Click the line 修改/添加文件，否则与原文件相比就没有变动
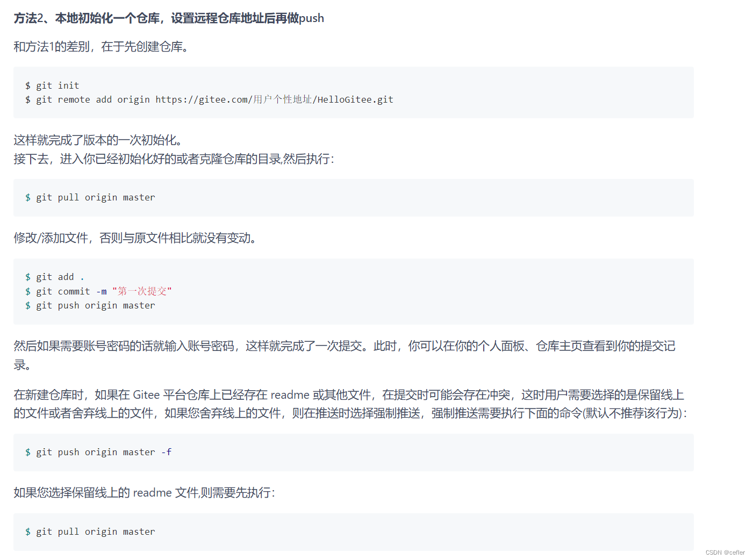Image resolution: width=753 pixels, height=560 pixels. (x=134, y=238)
